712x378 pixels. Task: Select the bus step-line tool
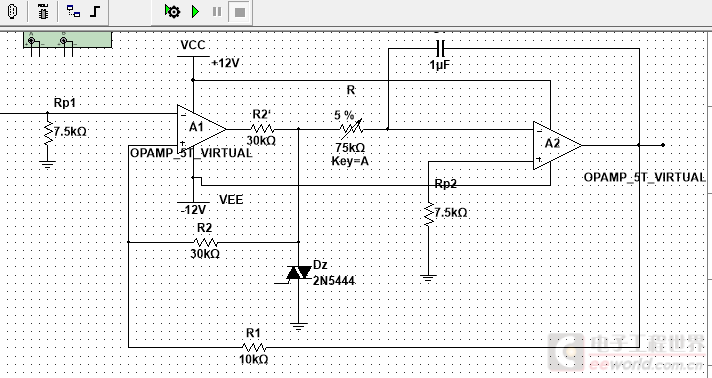click(95, 11)
